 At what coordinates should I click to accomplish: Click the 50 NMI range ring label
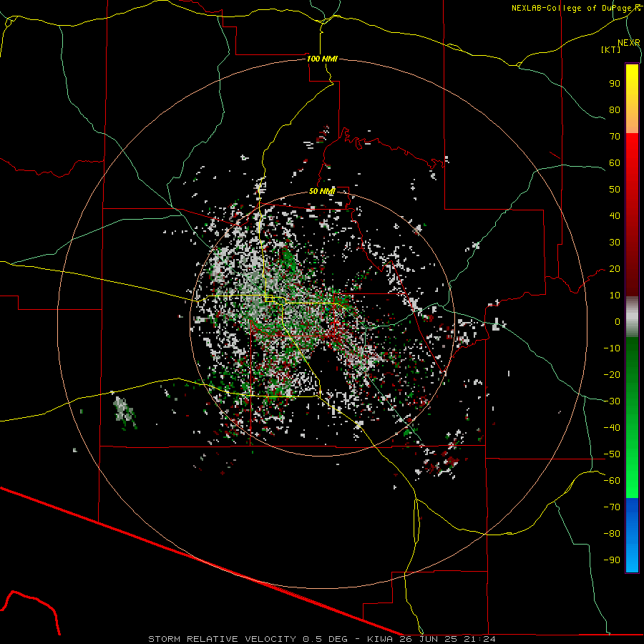click(322, 191)
